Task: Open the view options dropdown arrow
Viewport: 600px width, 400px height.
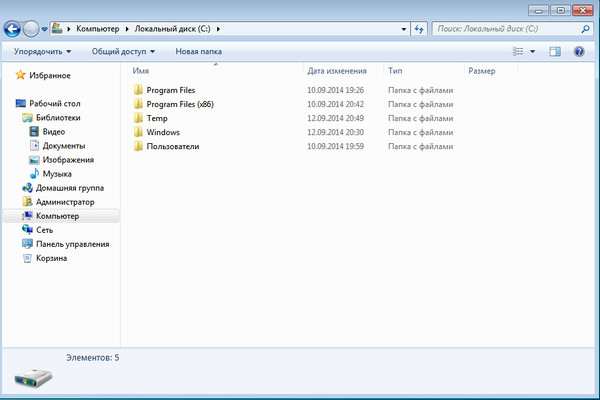Action: (x=533, y=51)
